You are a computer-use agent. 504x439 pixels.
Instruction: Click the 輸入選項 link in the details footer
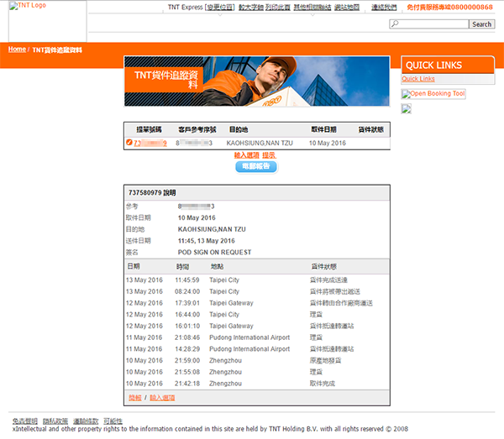click(162, 398)
